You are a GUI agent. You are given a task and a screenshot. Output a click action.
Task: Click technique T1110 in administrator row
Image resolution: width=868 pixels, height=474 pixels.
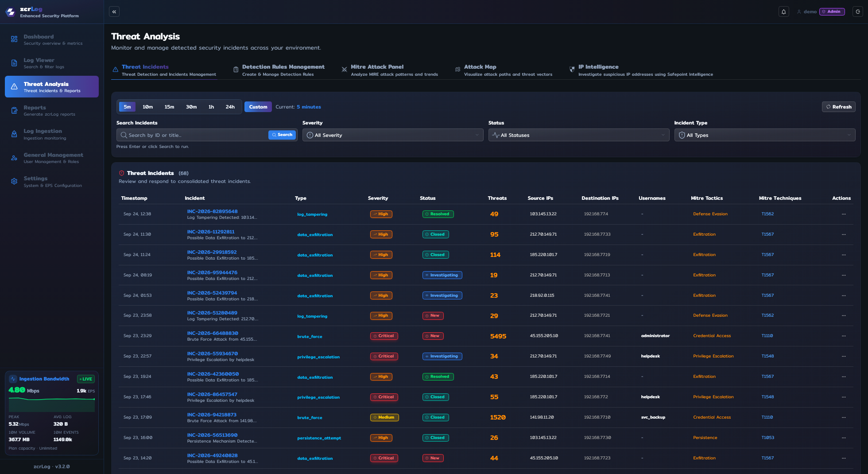(x=767, y=336)
